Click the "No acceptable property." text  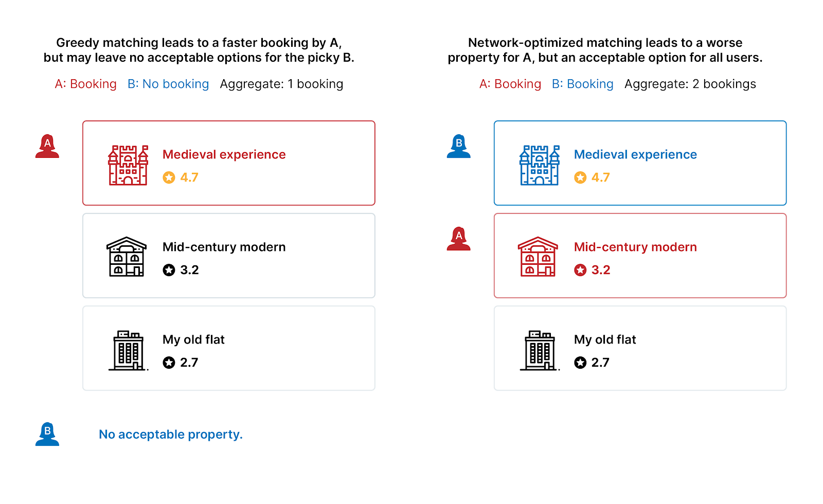[x=171, y=435]
